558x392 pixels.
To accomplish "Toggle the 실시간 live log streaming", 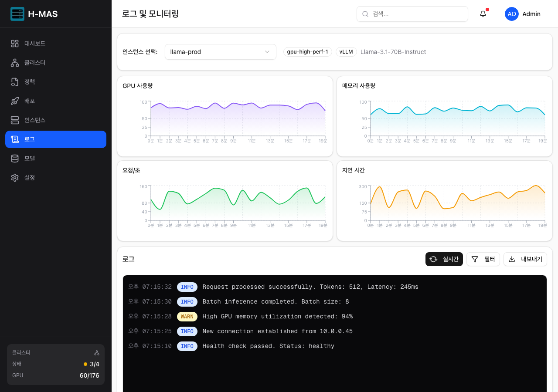I will (x=444, y=259).
